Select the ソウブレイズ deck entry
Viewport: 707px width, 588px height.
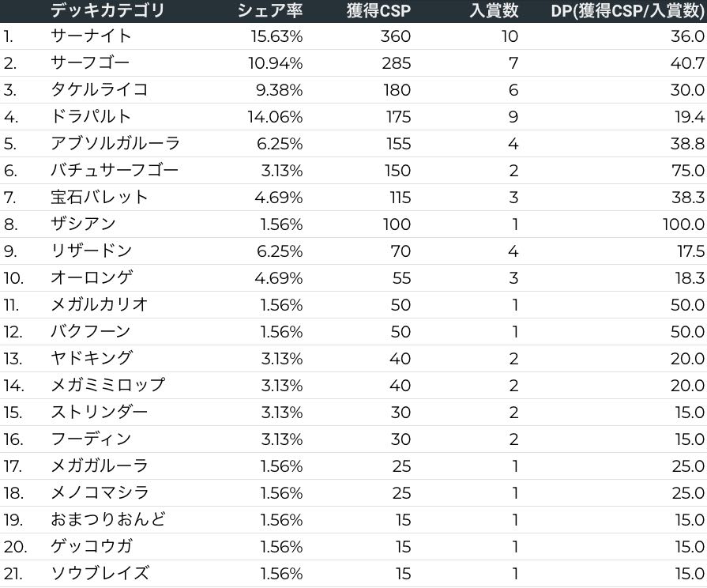coord(100,574)
